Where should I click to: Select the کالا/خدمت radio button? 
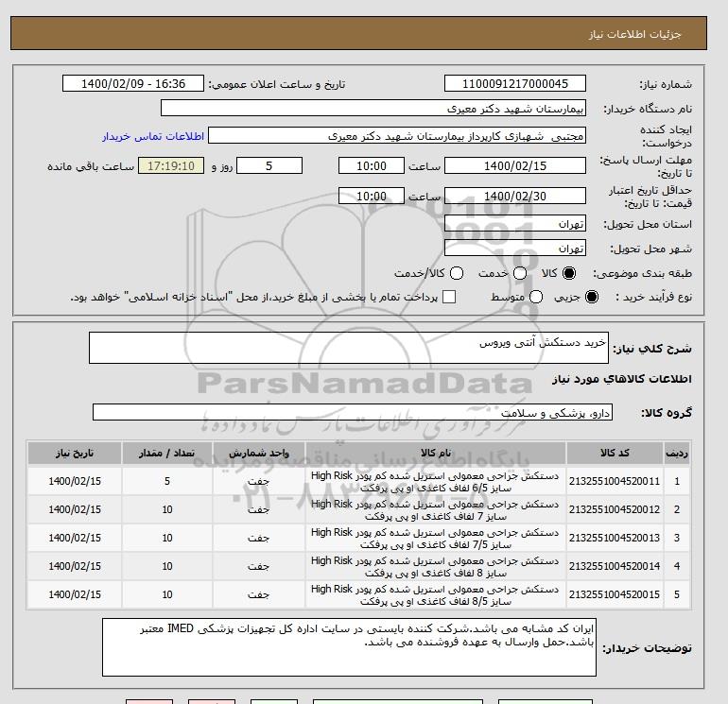[x=457, y=273]
